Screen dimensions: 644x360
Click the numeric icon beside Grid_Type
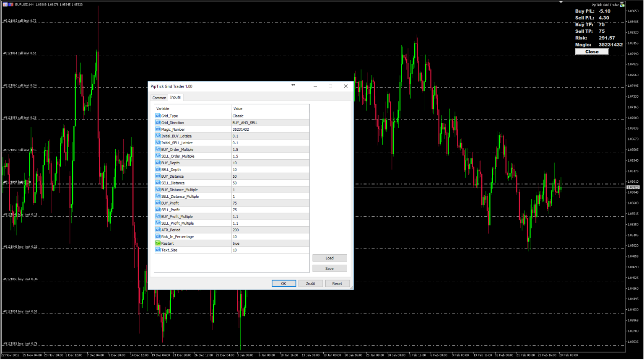(x=159, y=116)
